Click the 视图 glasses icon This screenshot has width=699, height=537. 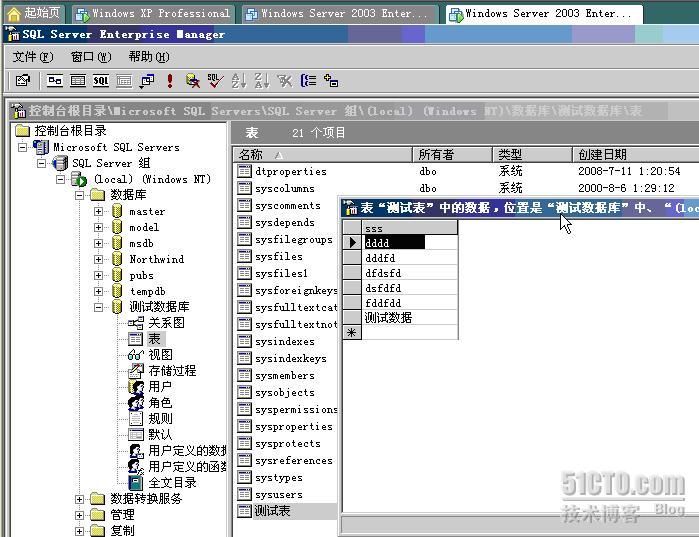click(136, 355)
